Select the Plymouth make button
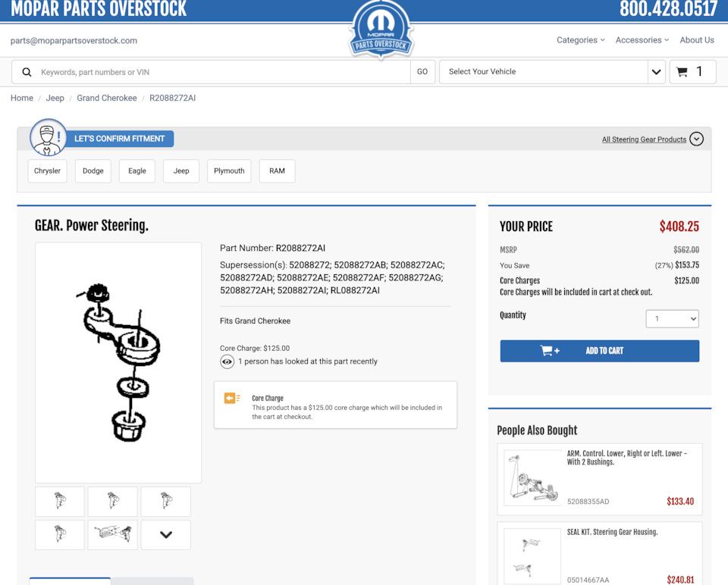The image size is (728, 585). (229, 170)
